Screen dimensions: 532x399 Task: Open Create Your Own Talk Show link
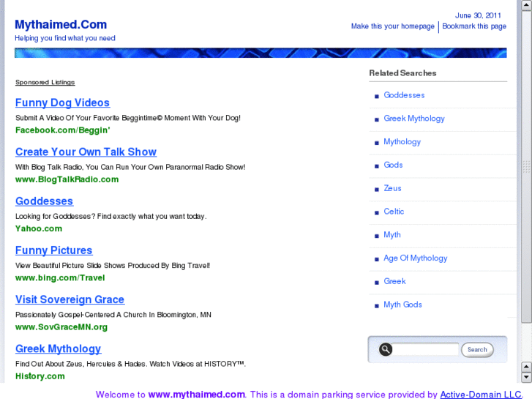86,152
